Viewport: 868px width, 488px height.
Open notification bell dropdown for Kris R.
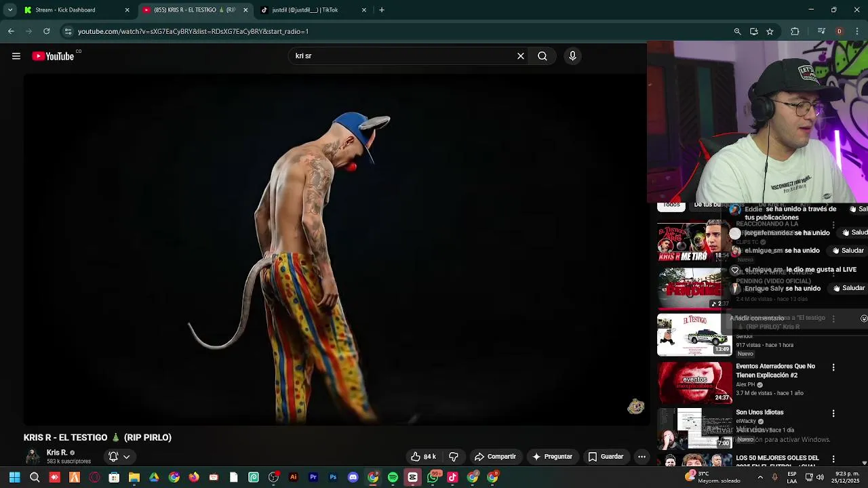coord(119,457)
